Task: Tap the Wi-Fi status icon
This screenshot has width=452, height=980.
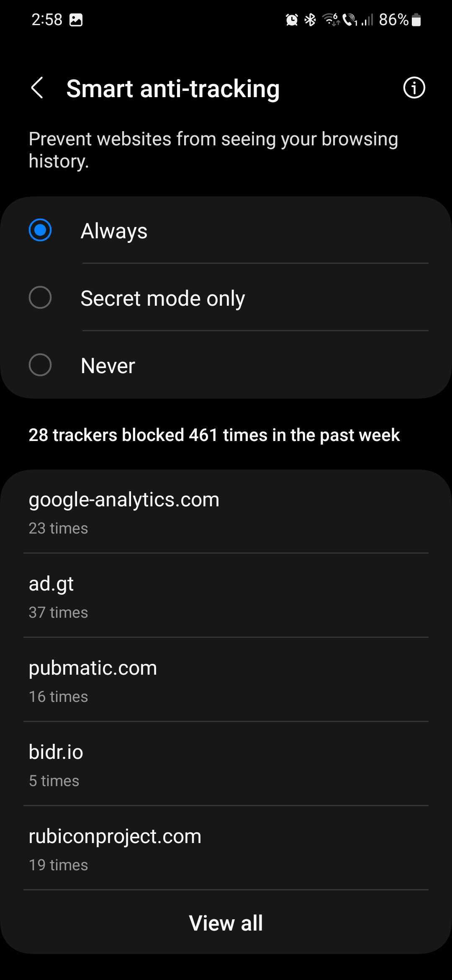Action: tap(331, 20)
